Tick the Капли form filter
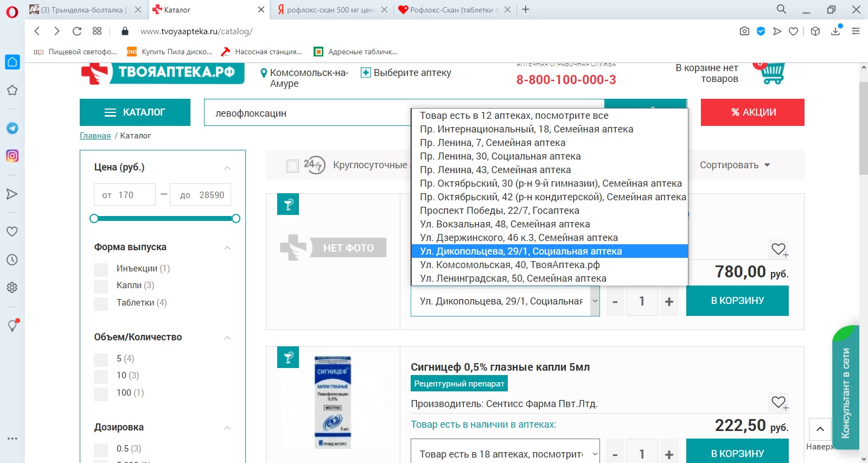The width and height of the screenshot is (868, 463). [101, 286]
